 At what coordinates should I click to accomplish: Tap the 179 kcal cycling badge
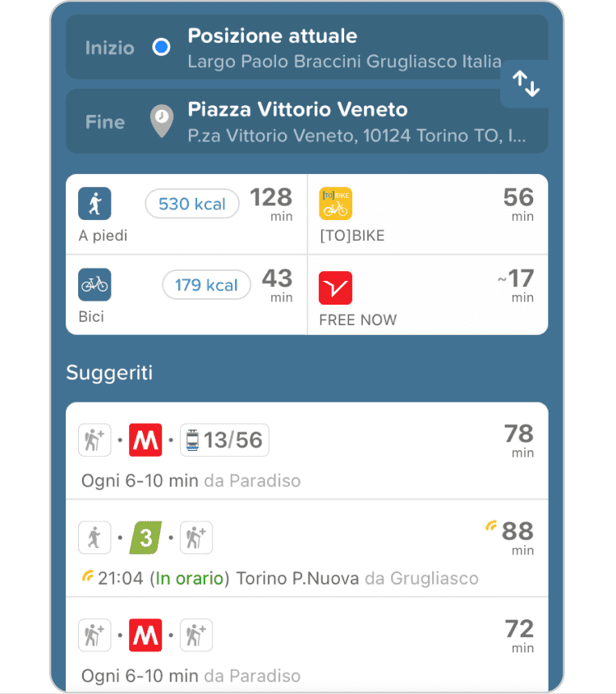[x=206, y=285]
